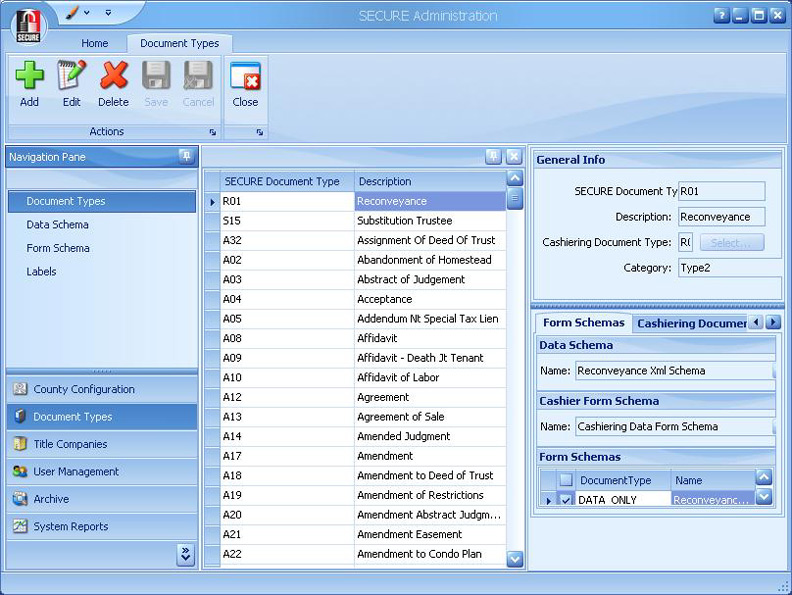This screenshot has height=595, width=792.
Task: Open System Reports section
Action: coord(70,526)
